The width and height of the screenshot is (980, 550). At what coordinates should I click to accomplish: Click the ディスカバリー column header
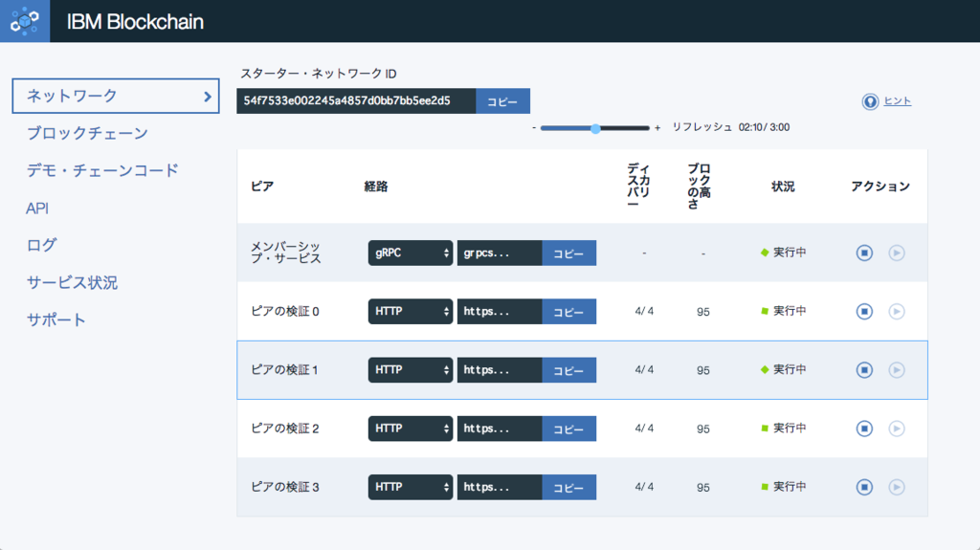pos(638,187)
